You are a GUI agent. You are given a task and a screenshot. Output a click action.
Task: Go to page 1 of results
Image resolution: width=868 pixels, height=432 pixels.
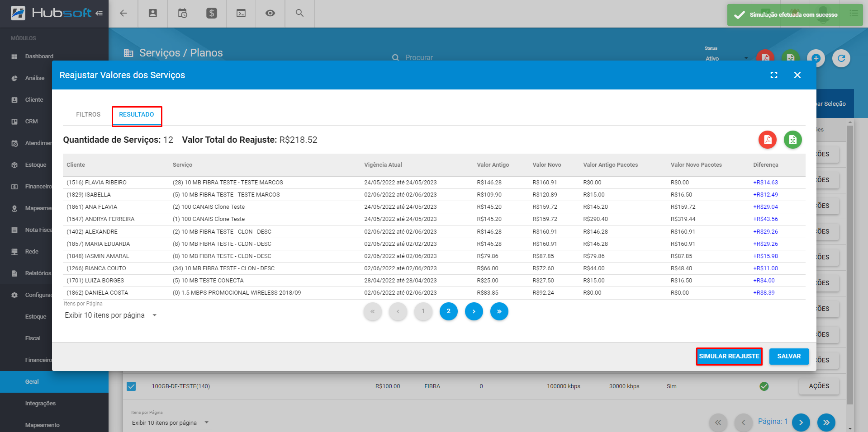[x=423, y=311]
